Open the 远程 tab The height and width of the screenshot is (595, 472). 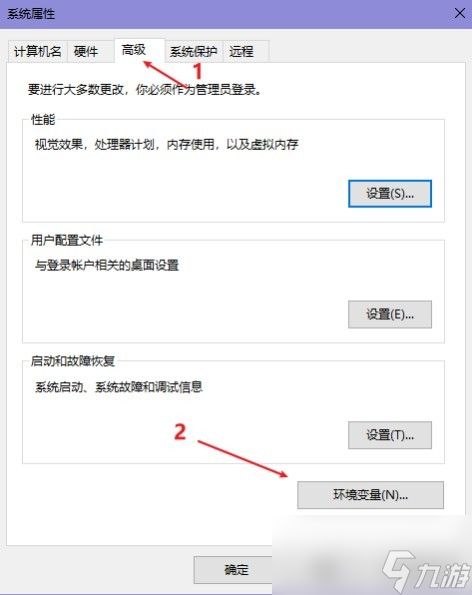coord(241,51)
